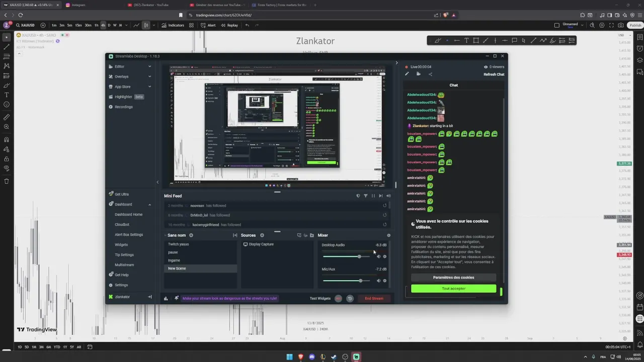The height and width of the screenshot is (362, 644).
Task: Open Unnamed layout dropdown in TradingView
Action: point(582,25)
